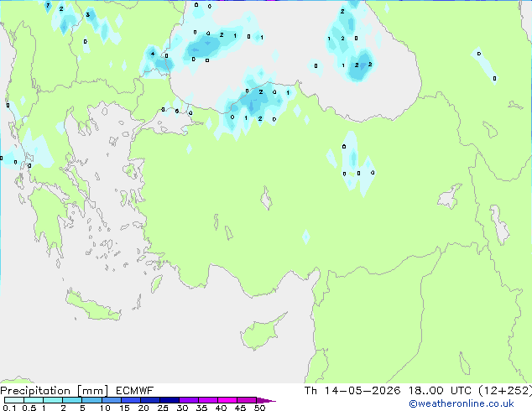Choose the 40–45 mm bright pink swatch

(227, 400)
